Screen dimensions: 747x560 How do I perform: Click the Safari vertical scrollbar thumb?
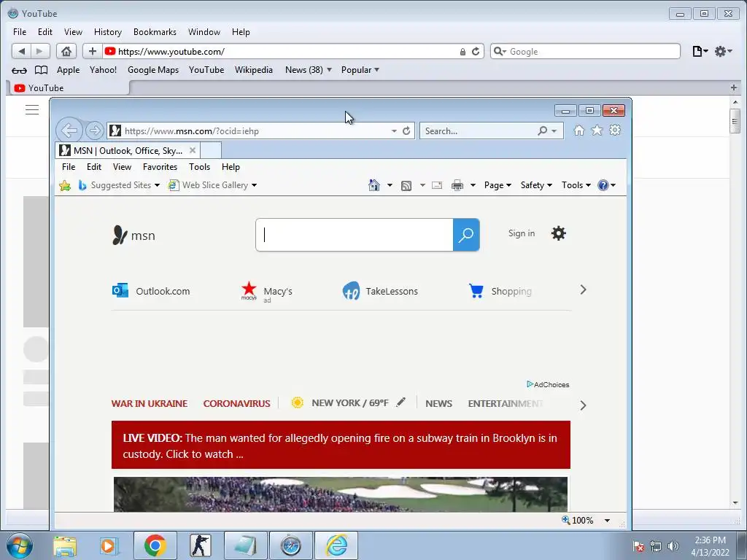pos(735,121)
